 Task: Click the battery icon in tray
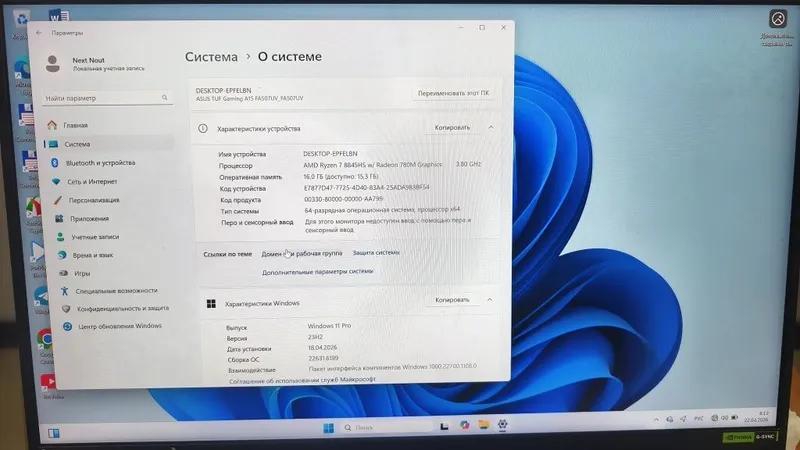pos(735,418)
